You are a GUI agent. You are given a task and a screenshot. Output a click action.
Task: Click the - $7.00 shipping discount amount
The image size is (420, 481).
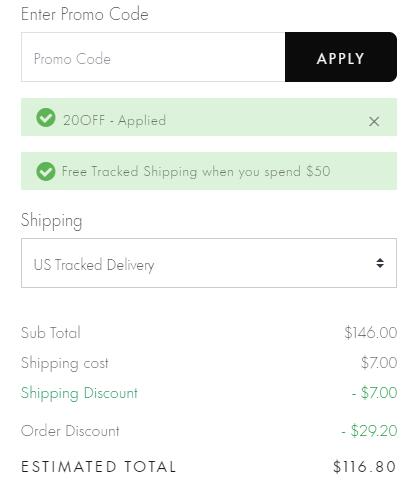tap(374, 393)
